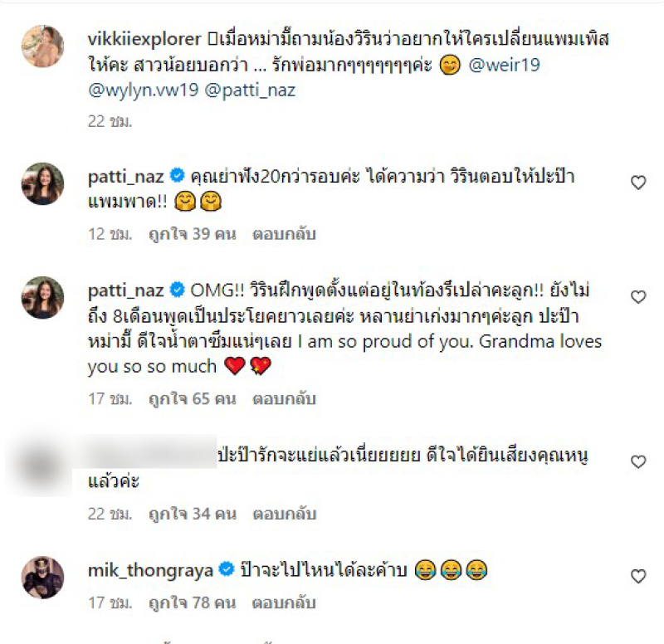Like mik_thongraya's comment with the heart icon
Image resolution: width=664 pixels, height=644 pixels.
tap(638, 576)
